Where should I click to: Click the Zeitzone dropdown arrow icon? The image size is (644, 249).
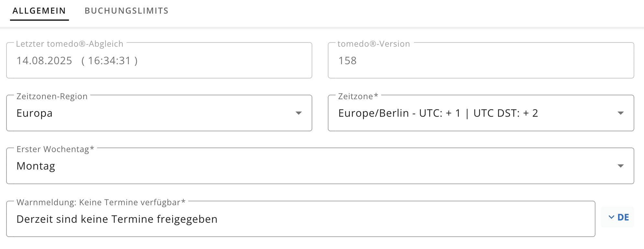tap(620, 113)
